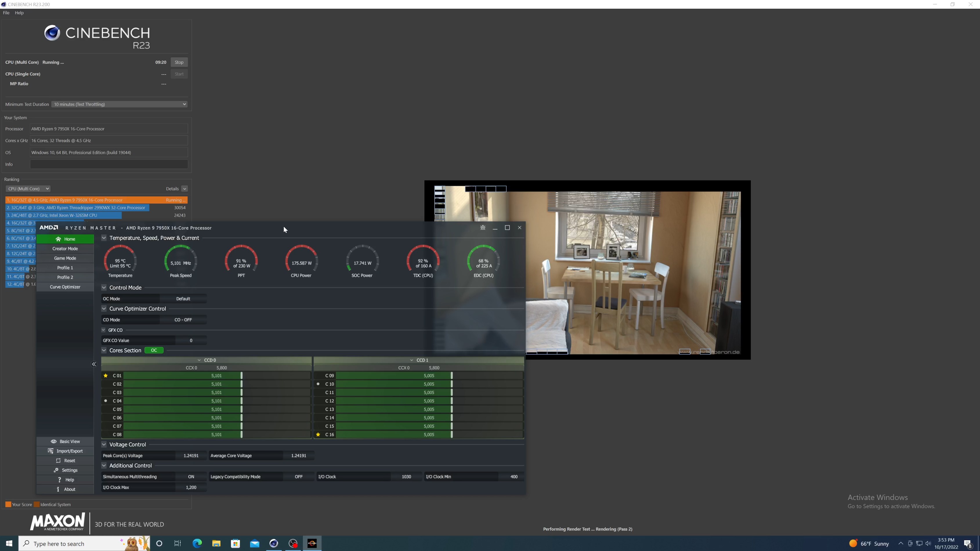The height and width of the screenshot is (551, 980).
Task: Click the Basic View eye icon
Action: (x=54, y=441)
